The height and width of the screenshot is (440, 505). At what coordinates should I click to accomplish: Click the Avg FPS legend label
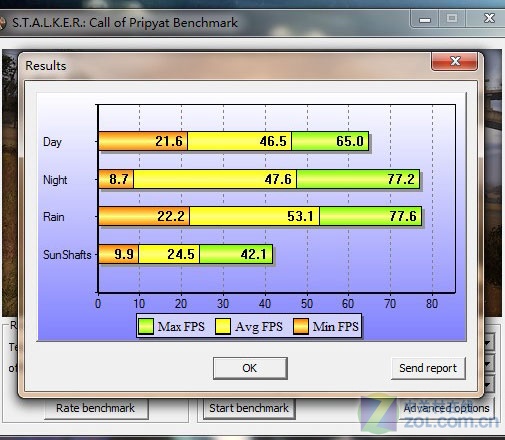pyautogui.click(x=259, y=327)
